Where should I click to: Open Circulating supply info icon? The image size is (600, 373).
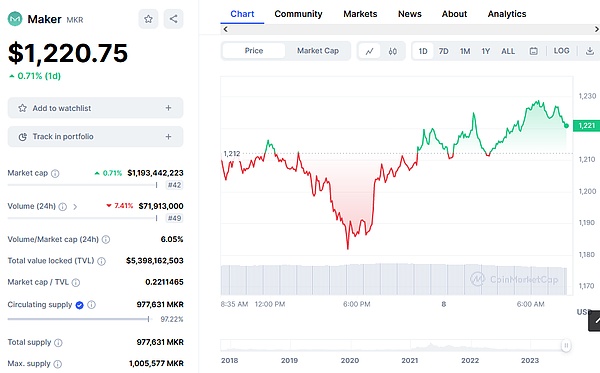pyautogui.click(x=91, y=305)
